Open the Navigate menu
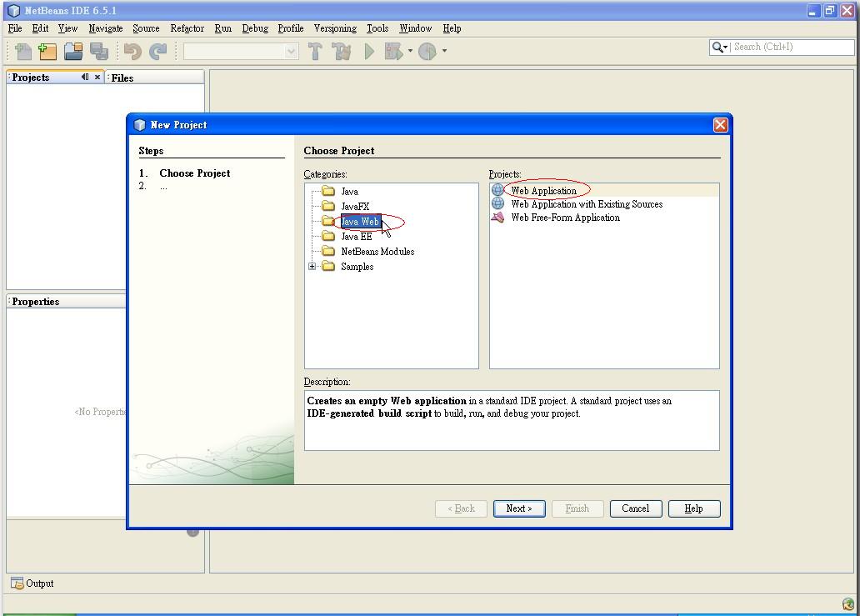This screenshot has width=860, height=616. point(106,28)
